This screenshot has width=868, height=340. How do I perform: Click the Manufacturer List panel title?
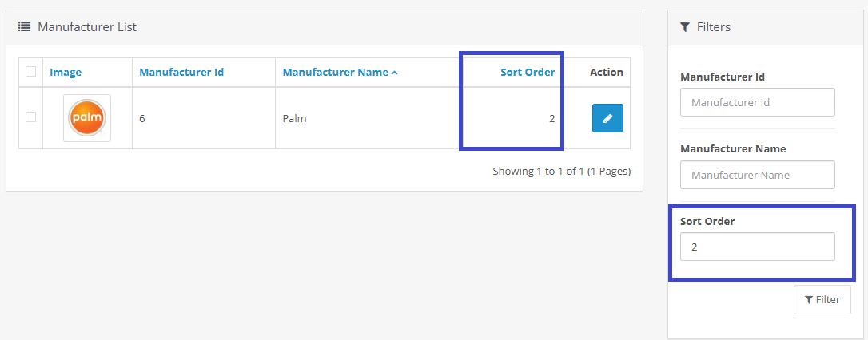[87, 27]
